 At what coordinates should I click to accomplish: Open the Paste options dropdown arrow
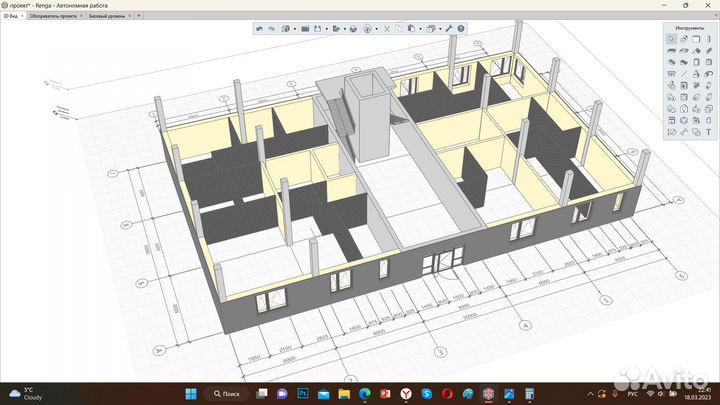point(420,29)
